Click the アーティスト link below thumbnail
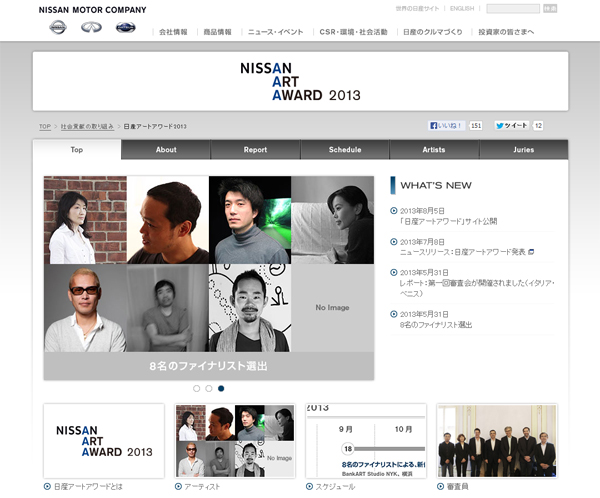600x498 pixels. tap(202, 487)
